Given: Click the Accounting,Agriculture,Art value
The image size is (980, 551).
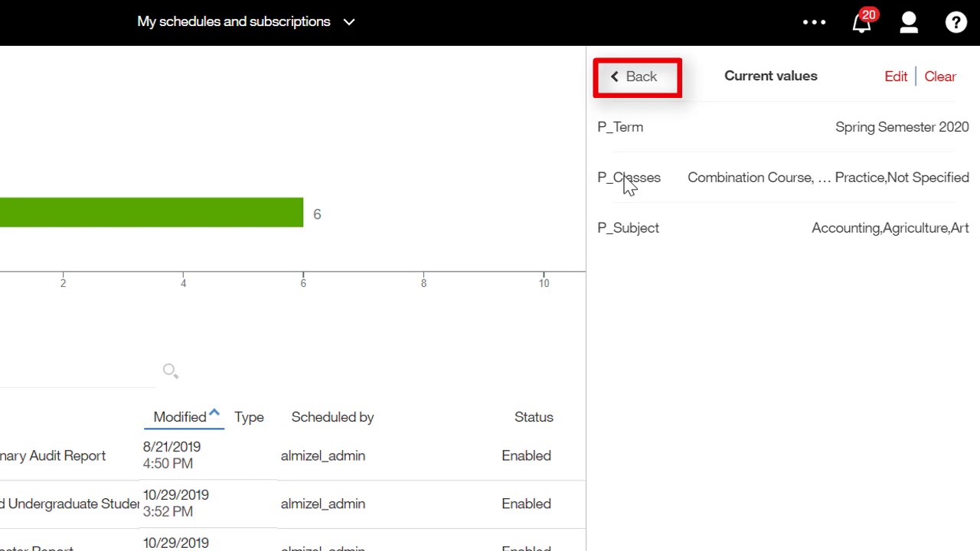Looking at the screenshot, I should (890, 228).
